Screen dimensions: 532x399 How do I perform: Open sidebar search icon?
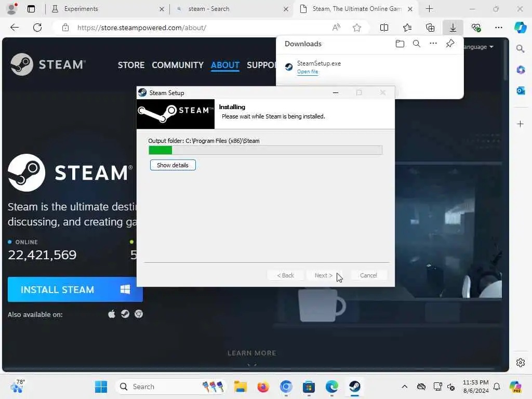pyautogui.click(x=521, y=49)
